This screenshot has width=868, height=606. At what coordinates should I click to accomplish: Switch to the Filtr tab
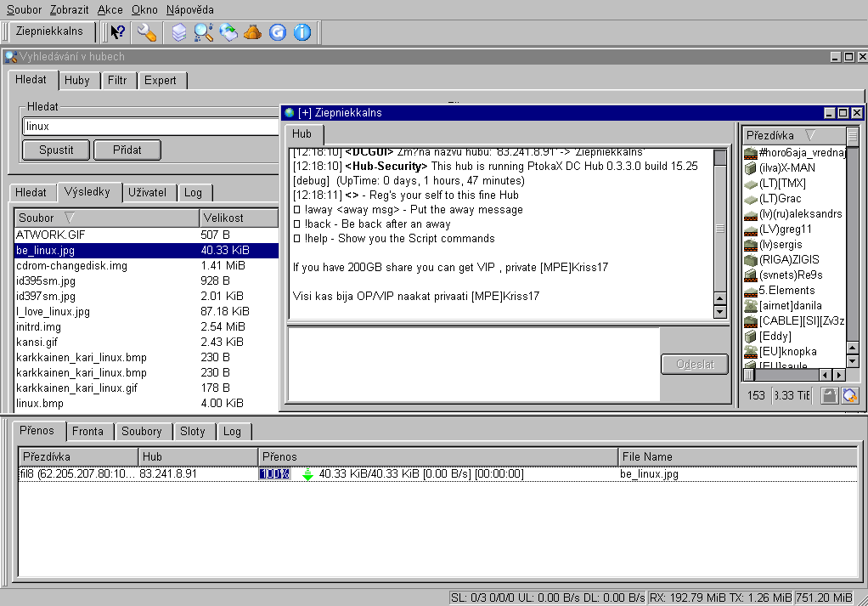coord(117,80)
